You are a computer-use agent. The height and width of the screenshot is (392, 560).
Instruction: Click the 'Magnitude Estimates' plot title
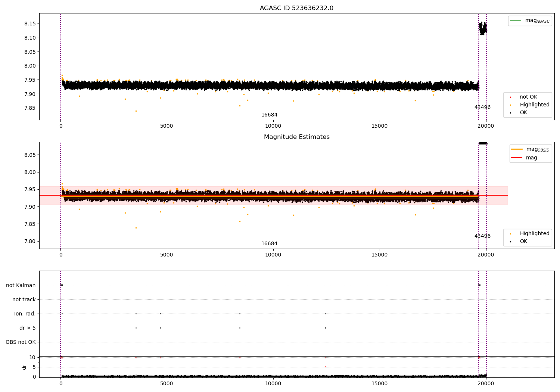[x=297, y=137]
